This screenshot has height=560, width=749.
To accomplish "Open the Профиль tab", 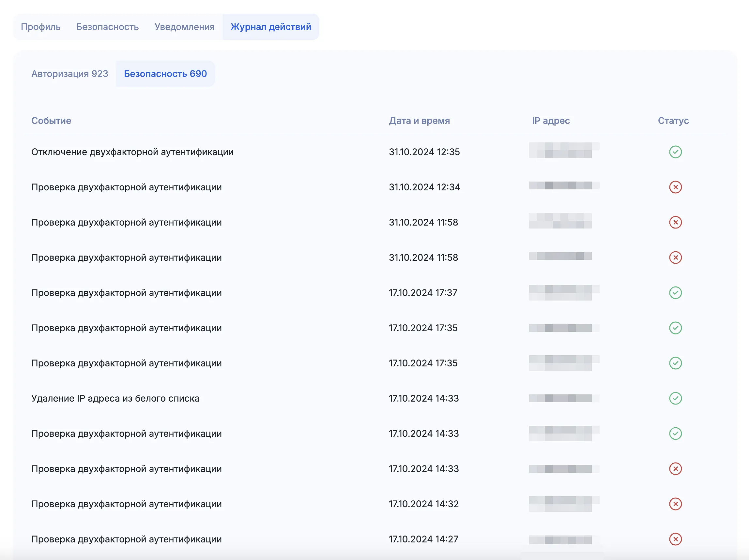I will pyautogui.click(x=41, y=27).
